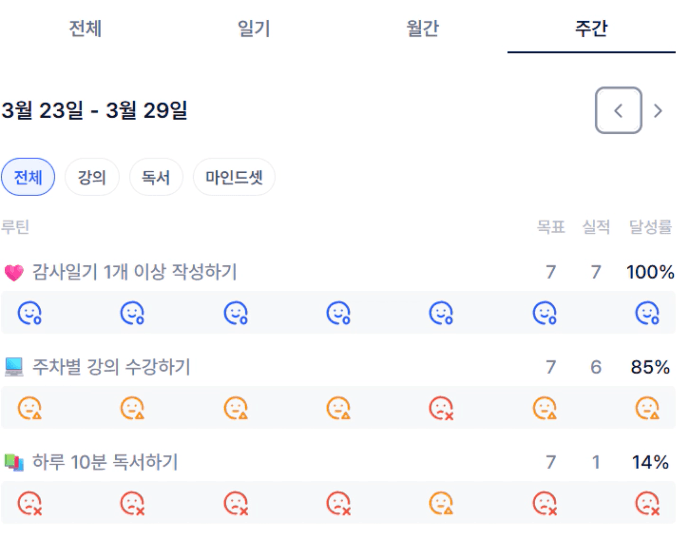
Task: Click first red failed face in 독서 row
Action: tap(30, 503)
